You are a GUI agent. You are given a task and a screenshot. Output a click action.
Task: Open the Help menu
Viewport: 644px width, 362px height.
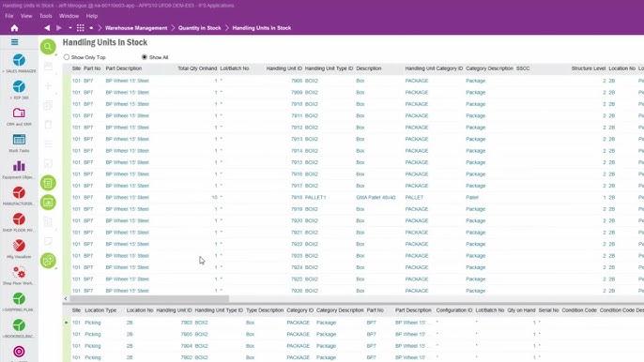pos(92,16)
